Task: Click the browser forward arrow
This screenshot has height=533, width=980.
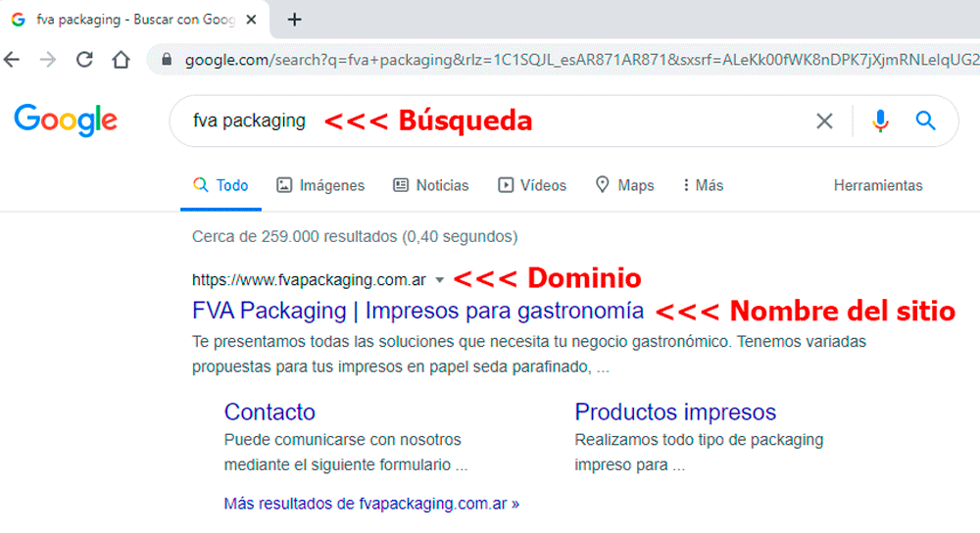Action: coord(48,60)
